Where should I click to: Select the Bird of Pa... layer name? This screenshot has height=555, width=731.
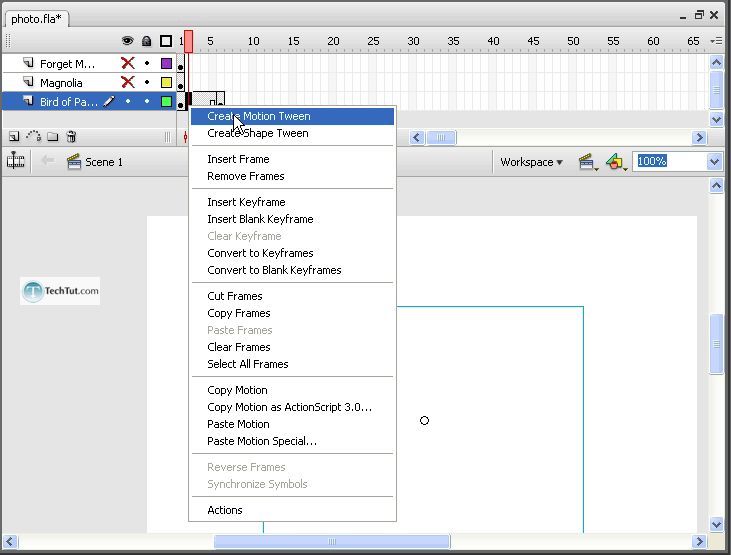click(x=69, y=102)
